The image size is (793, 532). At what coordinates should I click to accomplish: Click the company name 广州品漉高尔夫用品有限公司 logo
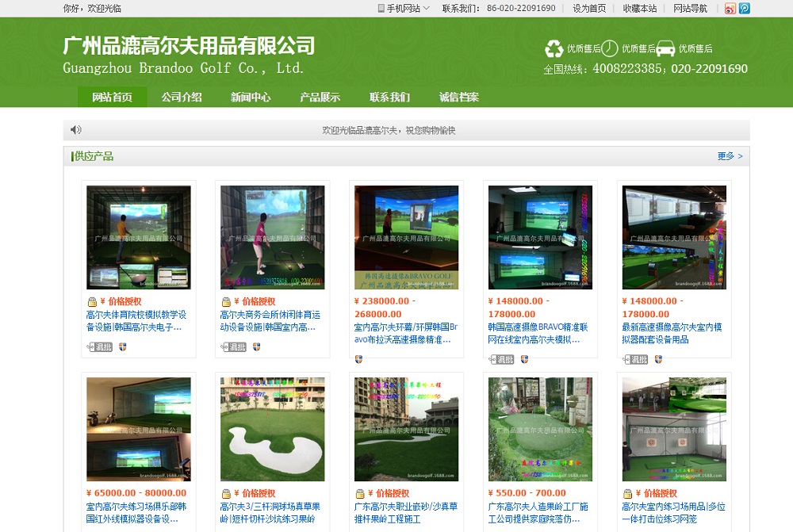point(190,45)
